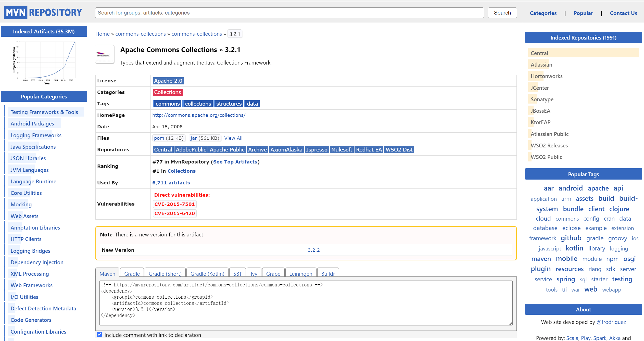Click the 6,711 artifacts usage link
Screen dimensions: 644x341
[x=171, y=183]
